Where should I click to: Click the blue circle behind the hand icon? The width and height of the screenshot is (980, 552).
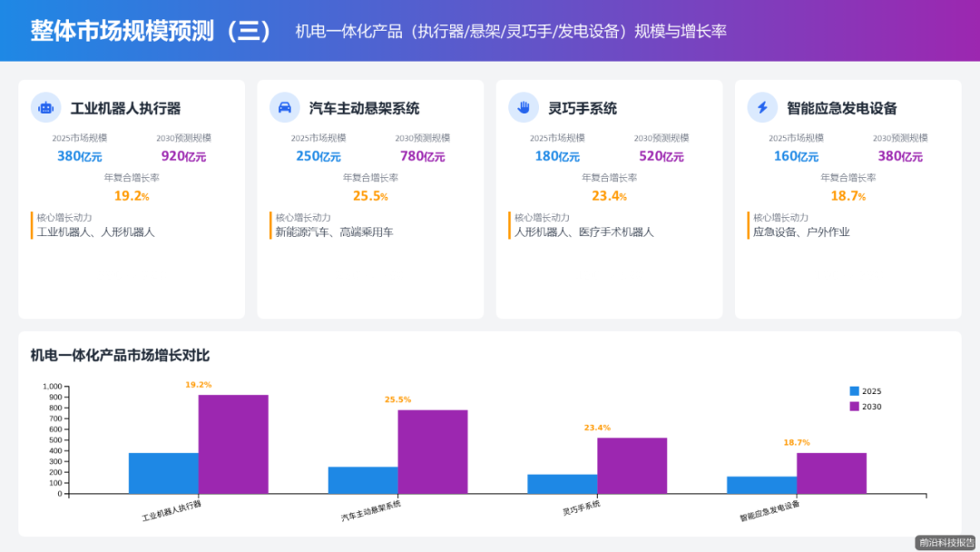tap(524, 106)
